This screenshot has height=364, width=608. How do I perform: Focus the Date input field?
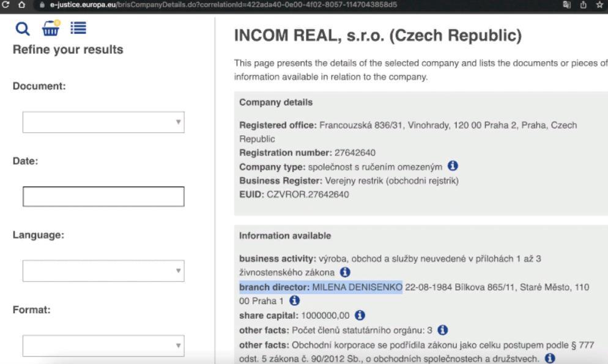point(103,196)
